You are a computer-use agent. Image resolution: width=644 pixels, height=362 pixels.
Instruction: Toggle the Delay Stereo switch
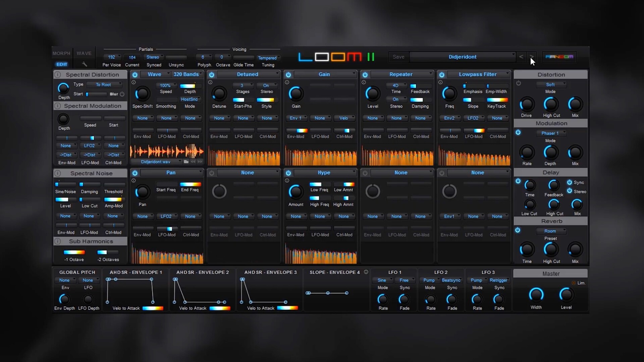570,191
